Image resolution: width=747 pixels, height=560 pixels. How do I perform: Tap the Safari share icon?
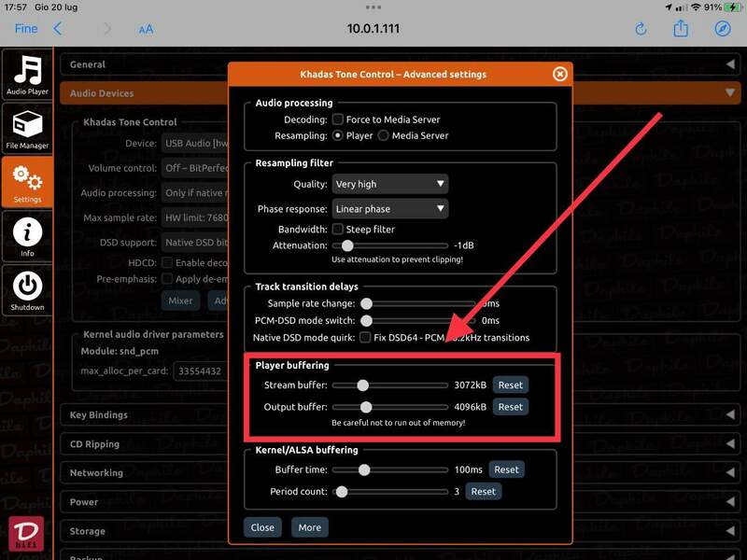(x=681, y=29)
